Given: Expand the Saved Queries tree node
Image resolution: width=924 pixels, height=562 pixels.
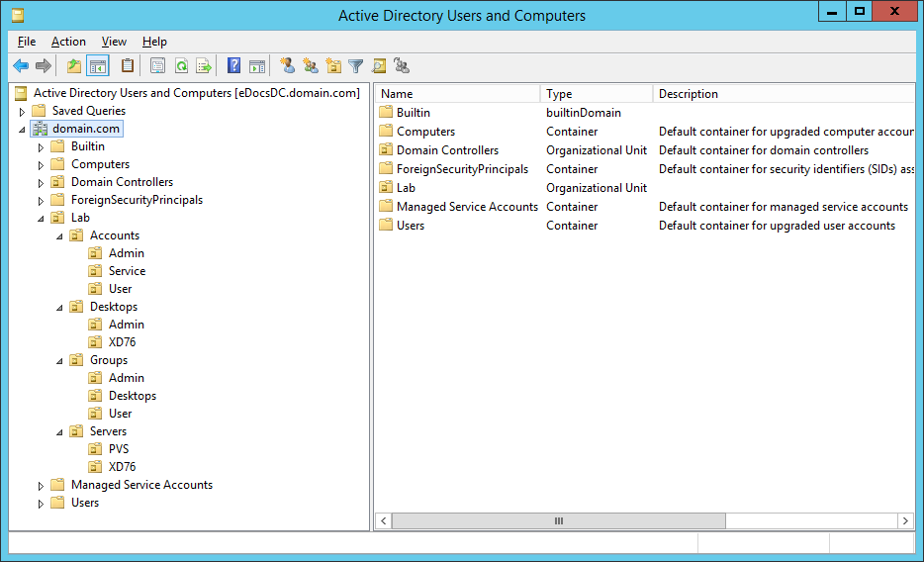Looking at the screenshot, I should tap(23, 112).
